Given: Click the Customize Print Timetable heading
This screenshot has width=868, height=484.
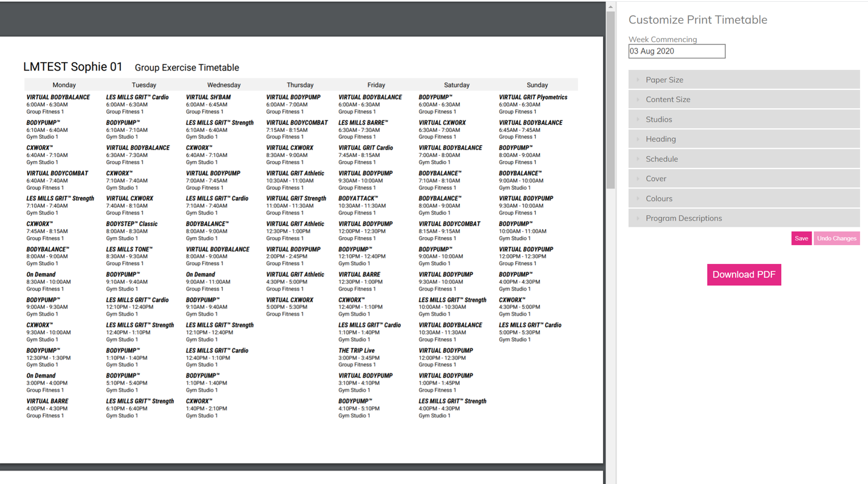Looking at the screenshot, I should (698, 19).
